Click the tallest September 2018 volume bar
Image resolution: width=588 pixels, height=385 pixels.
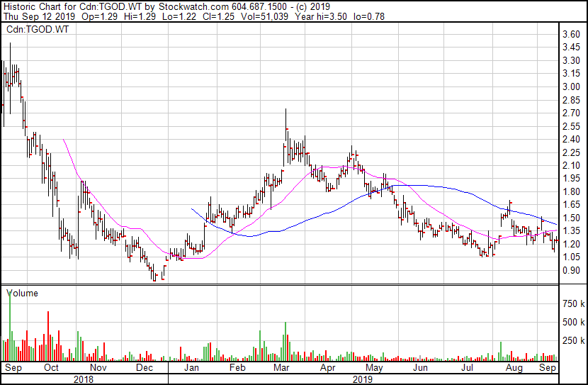pos(10,325)
